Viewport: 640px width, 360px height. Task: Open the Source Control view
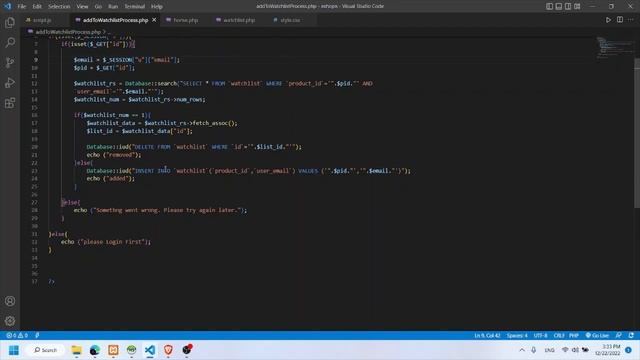[x=10, y=62]
